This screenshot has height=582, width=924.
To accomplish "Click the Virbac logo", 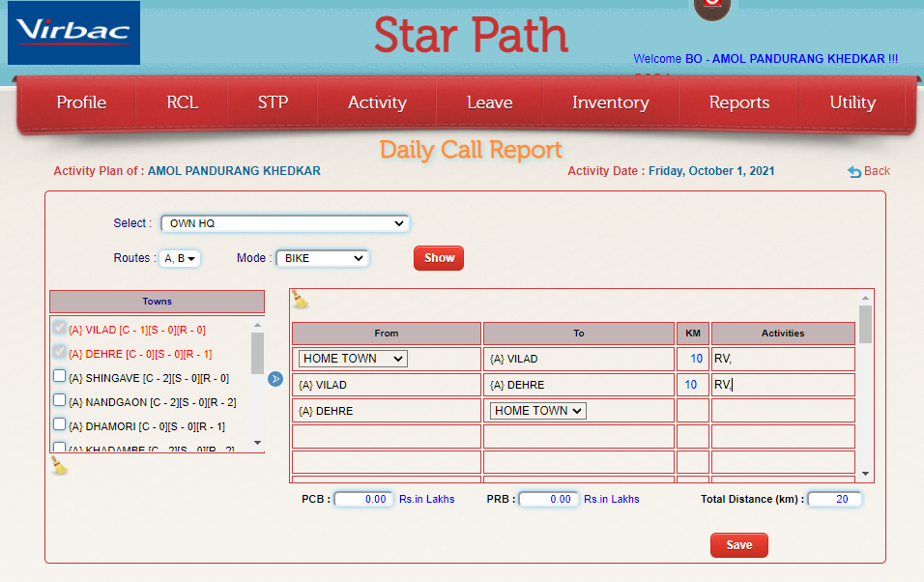I will tap(73, 33).
